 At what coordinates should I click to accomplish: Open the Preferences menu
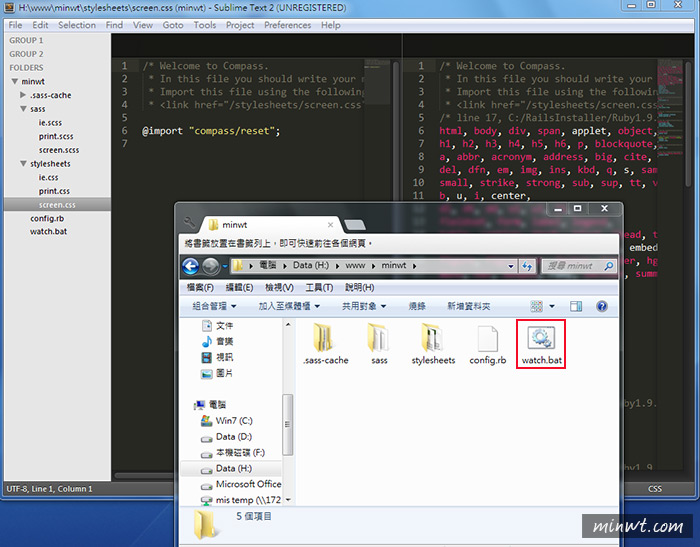point(288,25)
